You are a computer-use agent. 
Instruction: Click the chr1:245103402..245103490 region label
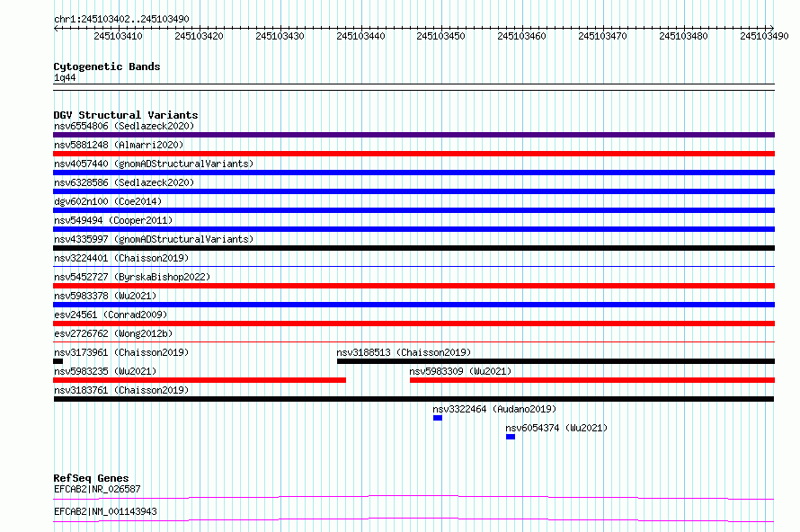(121, 19)
